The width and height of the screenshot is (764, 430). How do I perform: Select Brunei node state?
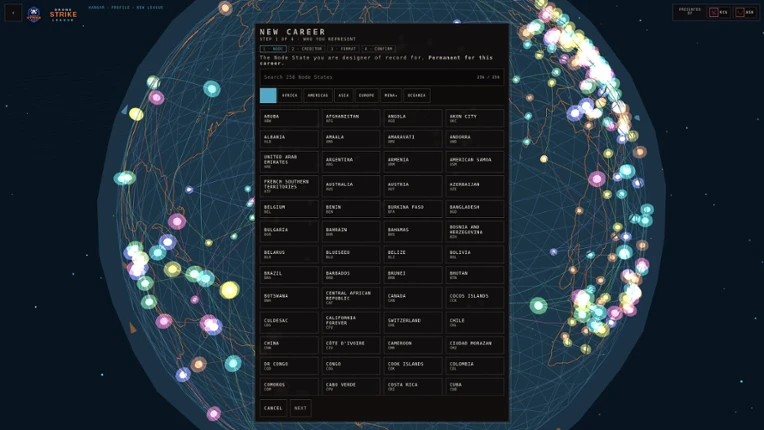413,275
